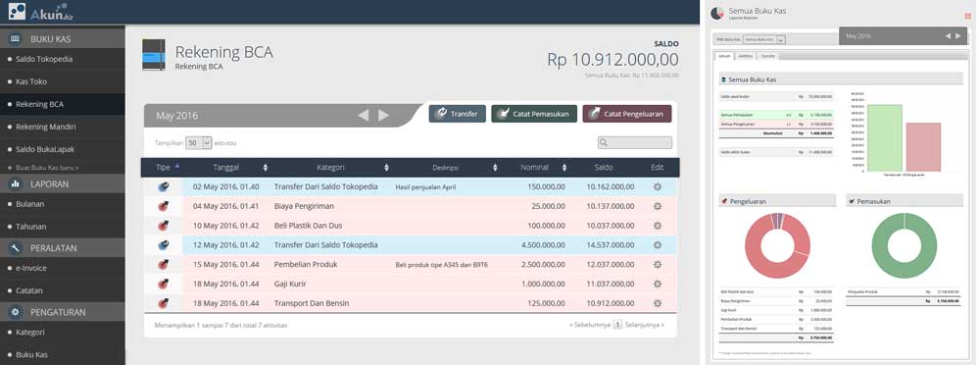Click the green Pemasukan donut chart

[x=904, y=246]
